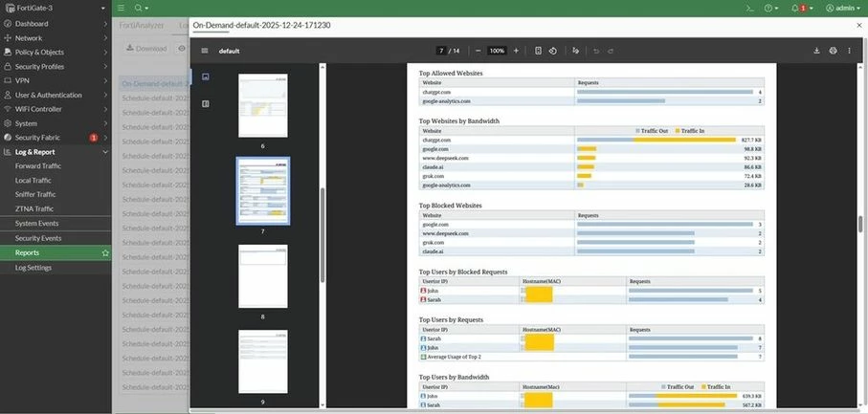The image size is (868, 414).
Task: Open the admin user dropdown
Action: tap(843, 9)
